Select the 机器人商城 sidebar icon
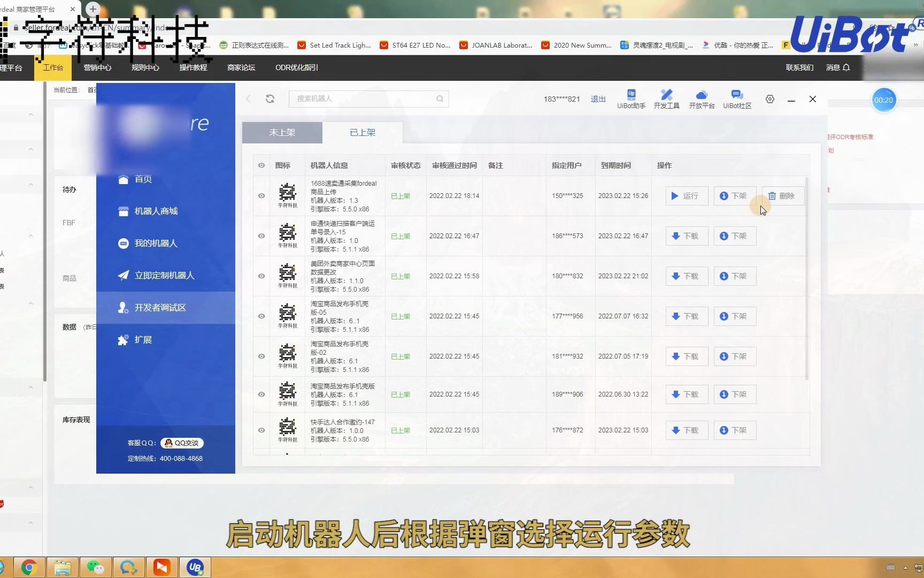This screenshot has height=578, width=924. (124, 211)
